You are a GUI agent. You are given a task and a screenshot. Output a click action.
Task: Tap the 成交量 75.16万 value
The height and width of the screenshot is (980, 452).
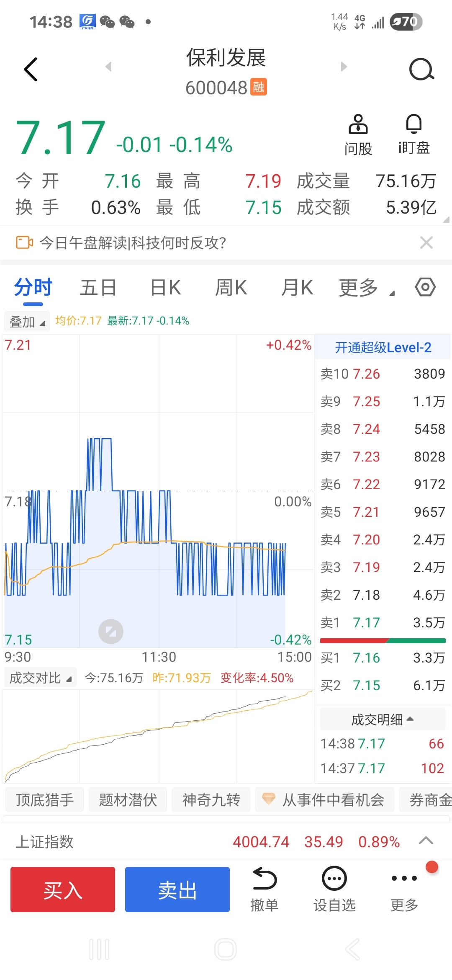point(406,181)
